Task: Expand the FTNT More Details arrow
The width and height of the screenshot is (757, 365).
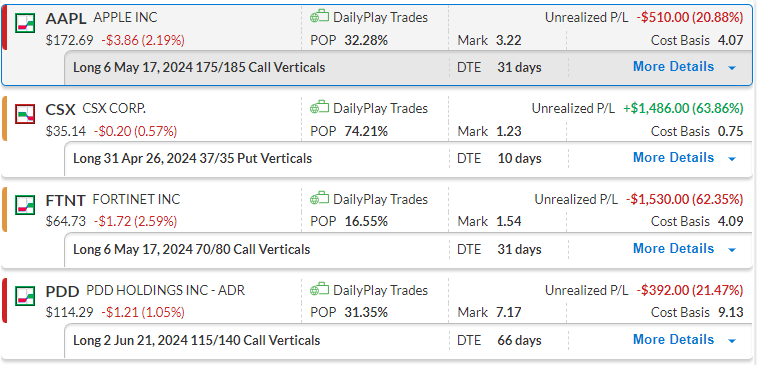Action: (732, 250)
